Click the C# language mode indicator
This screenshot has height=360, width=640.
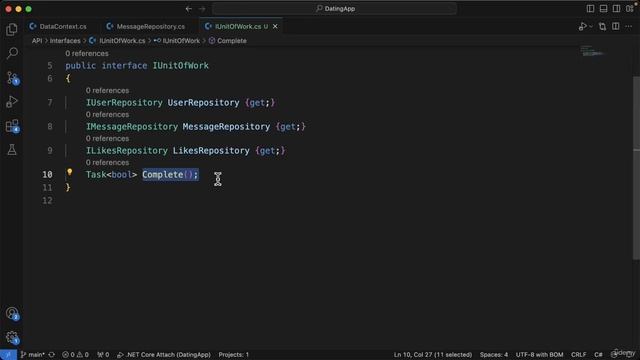[598, 355]
